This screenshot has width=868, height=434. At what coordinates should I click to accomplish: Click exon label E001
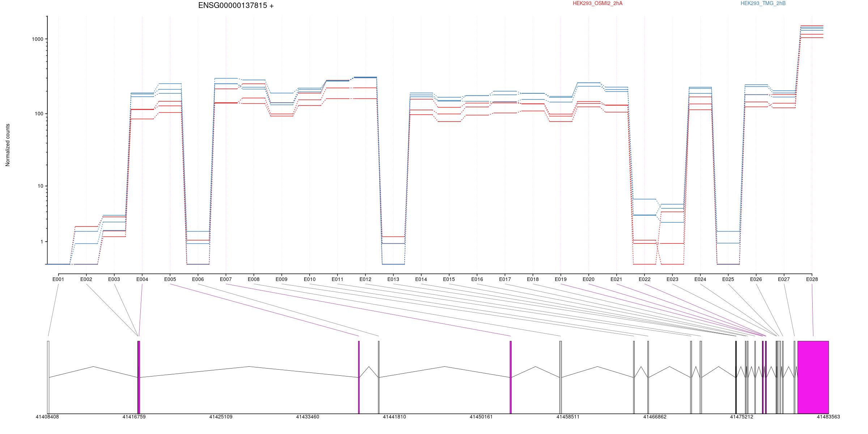(58, 279)
